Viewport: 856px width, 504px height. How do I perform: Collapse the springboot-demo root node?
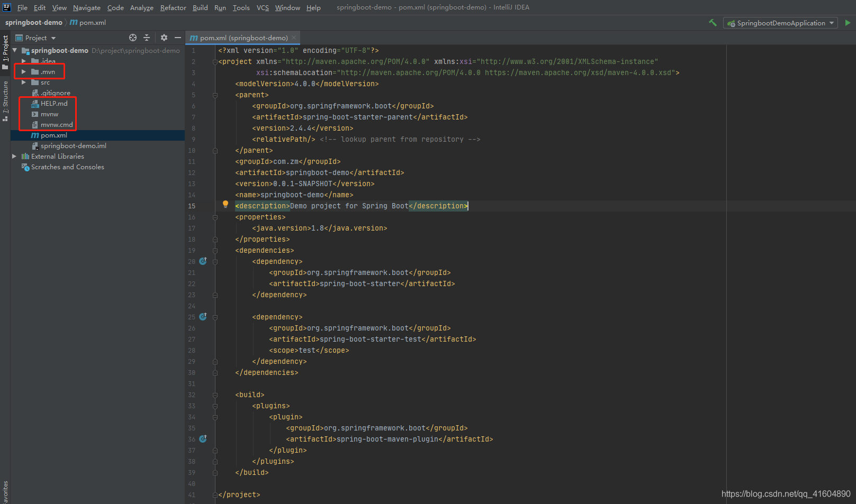point(15,50)
